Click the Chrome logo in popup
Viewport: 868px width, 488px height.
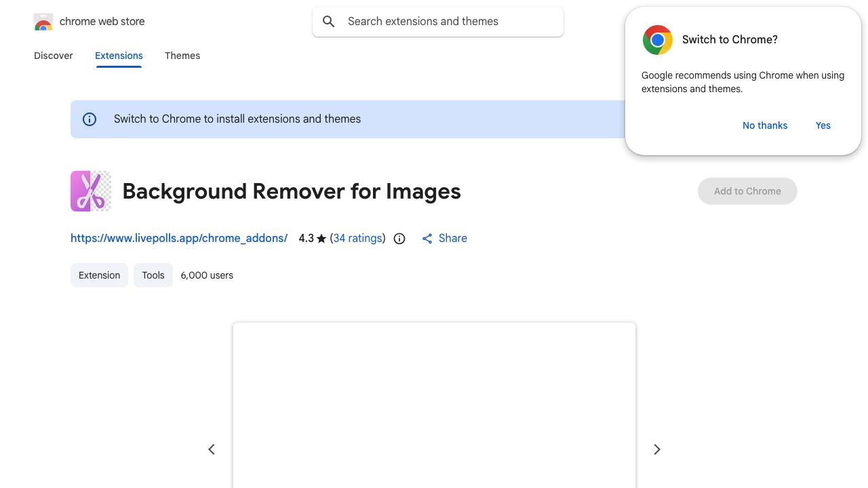658,40
